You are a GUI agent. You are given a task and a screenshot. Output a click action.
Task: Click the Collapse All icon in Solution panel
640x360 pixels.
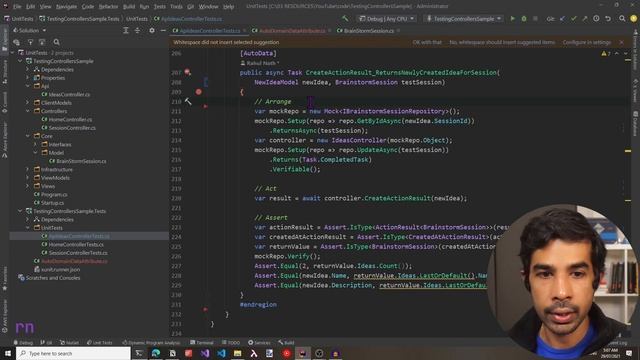tap(137, 31)
